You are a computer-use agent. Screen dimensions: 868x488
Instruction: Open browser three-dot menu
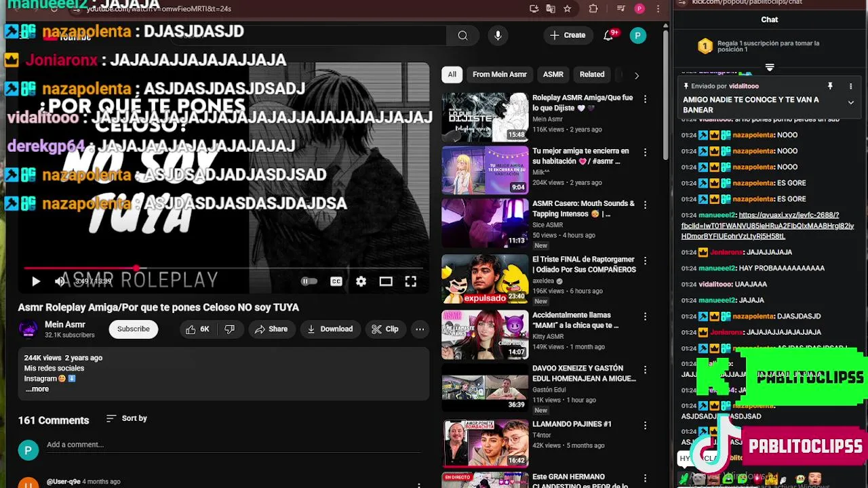[658, 9]
